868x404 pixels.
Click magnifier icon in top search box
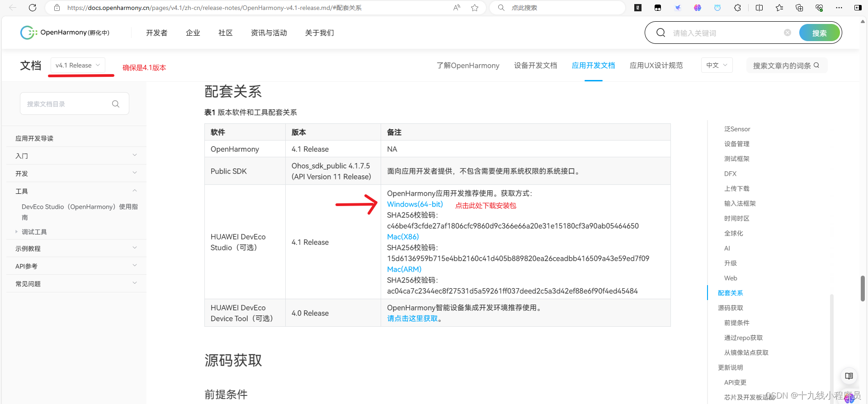pyautogui.click(x=660, y=33)
